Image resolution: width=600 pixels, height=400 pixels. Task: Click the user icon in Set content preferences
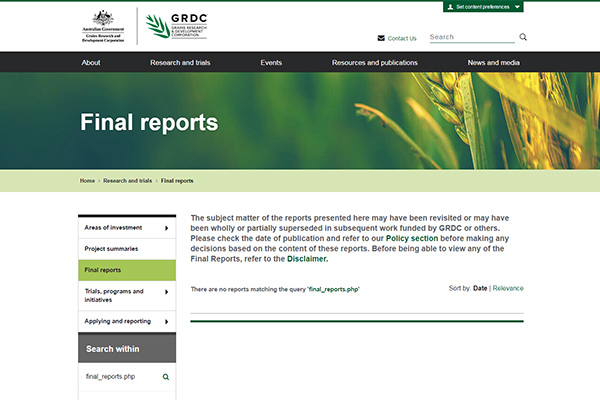[x=450, y=7]
